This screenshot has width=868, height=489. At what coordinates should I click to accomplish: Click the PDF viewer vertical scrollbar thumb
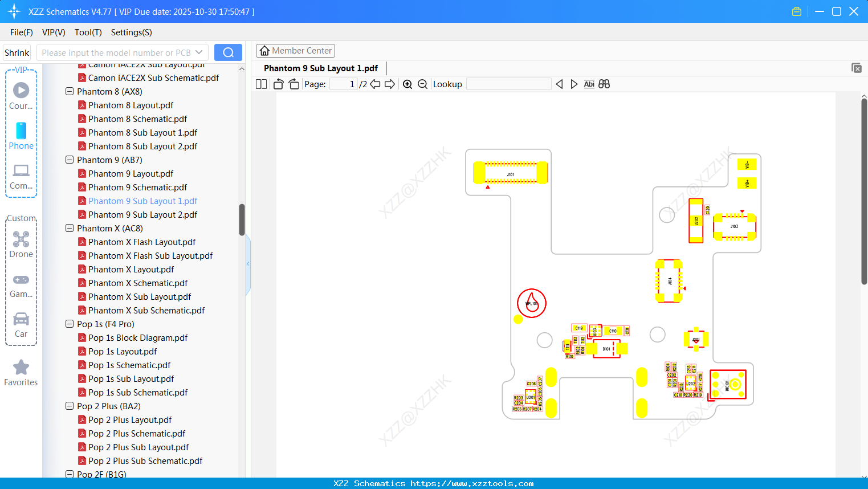(x=864, y=191)
